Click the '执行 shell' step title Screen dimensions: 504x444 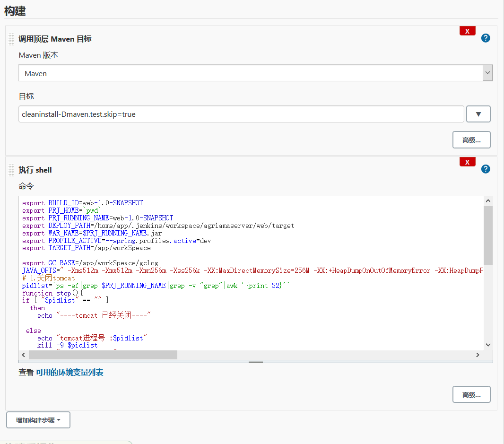[35, 170]
